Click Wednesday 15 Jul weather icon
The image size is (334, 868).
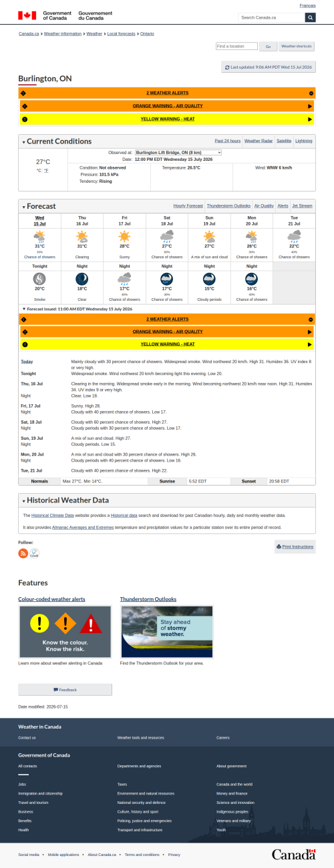click(x=39, y=236)
